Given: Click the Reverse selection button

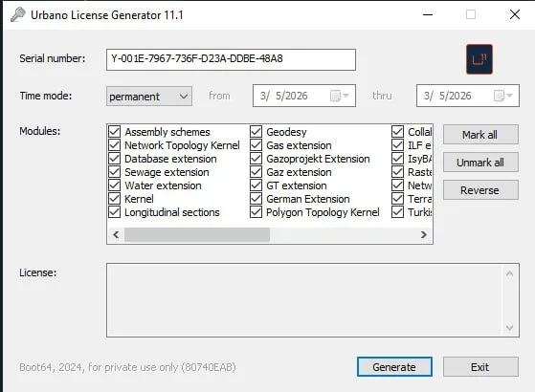Looking at the screenshot, I should (480, 190).
